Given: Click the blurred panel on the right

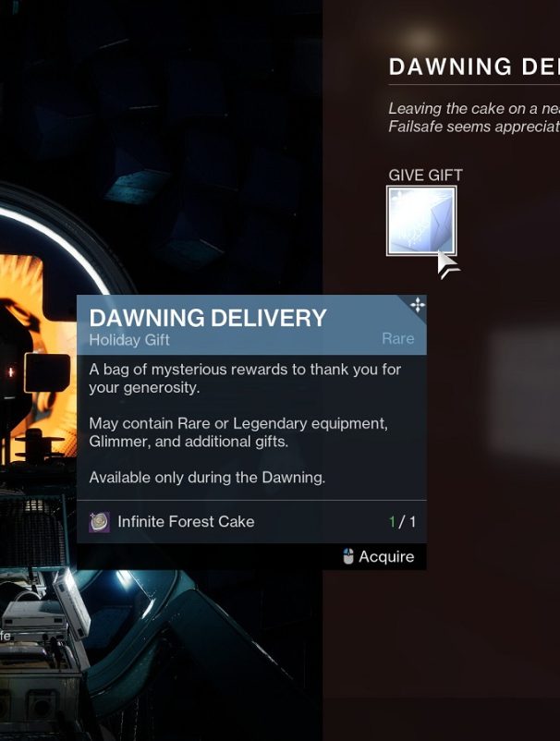Looking at the screenshot, I should (525, 393).
